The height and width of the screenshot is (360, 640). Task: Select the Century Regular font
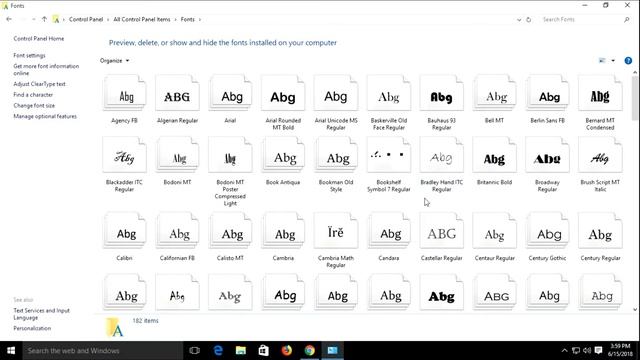[x=600, y=231]
